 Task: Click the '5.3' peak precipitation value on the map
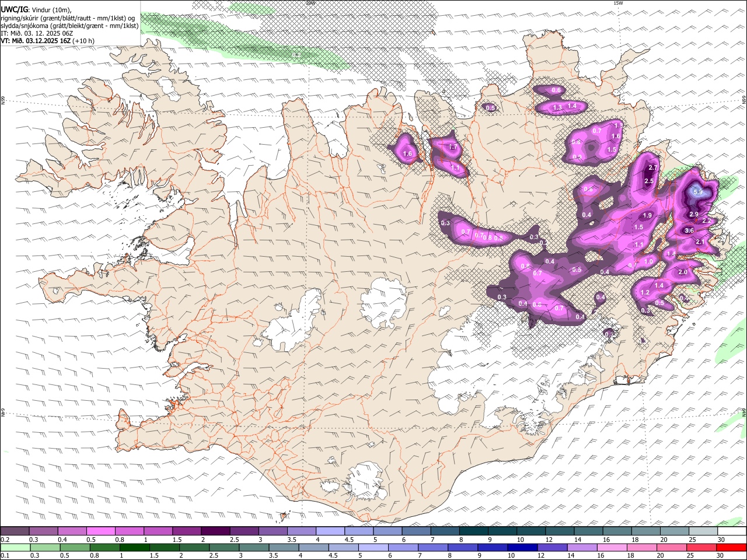click(697, 191)
